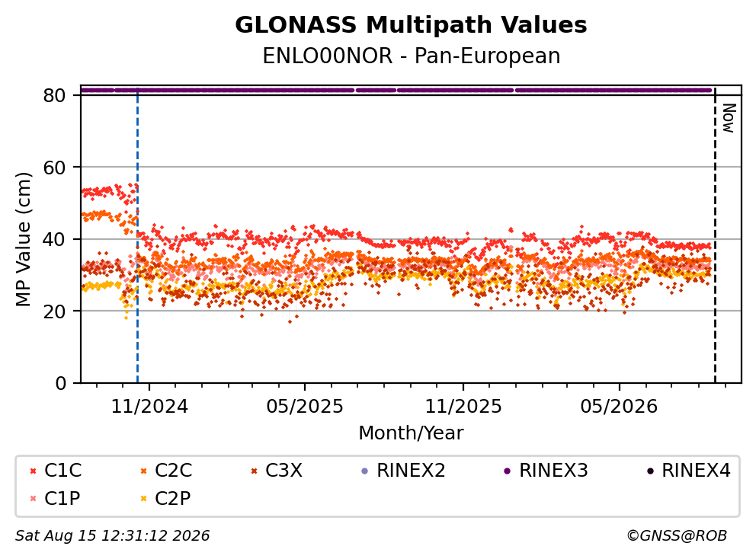Click the chart title GLONASS Multipath Values
The image size is (756, 559).
point(411,25)
